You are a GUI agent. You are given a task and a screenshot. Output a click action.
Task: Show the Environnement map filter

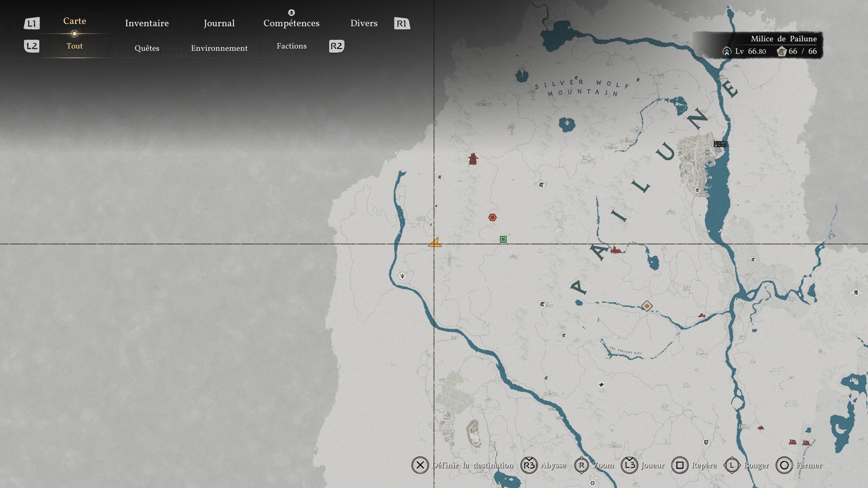click(219, 48)
